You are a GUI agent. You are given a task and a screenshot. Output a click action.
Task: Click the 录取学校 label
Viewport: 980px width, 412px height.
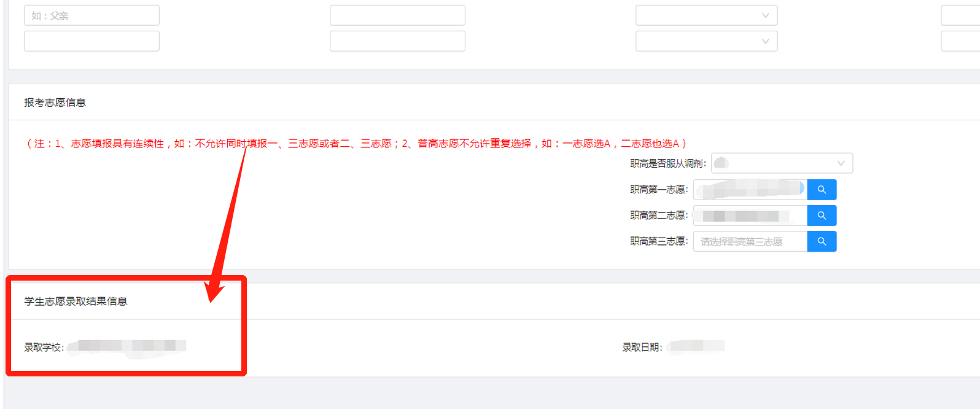pos(44,348)
